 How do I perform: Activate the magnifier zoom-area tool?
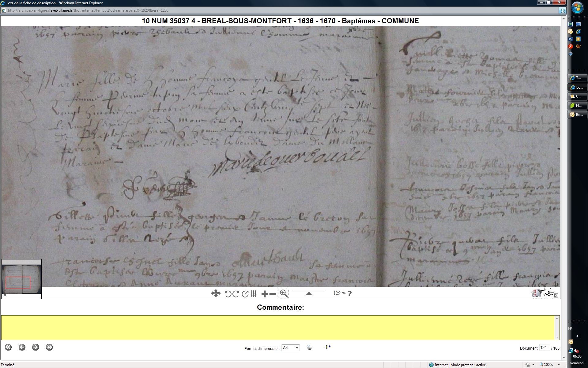click(x=284, y=293)
